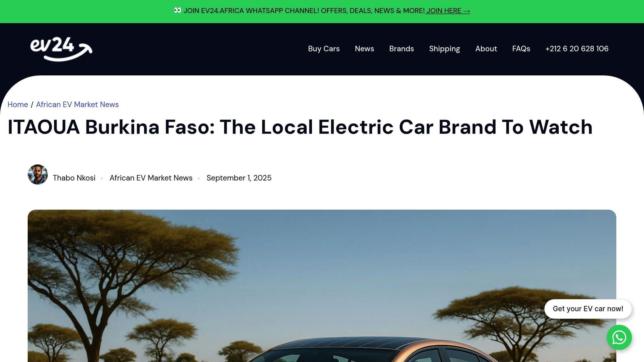The image size is (644, 362).
Task: Go to the Home breadcrumb link
Action: point(18,105)
